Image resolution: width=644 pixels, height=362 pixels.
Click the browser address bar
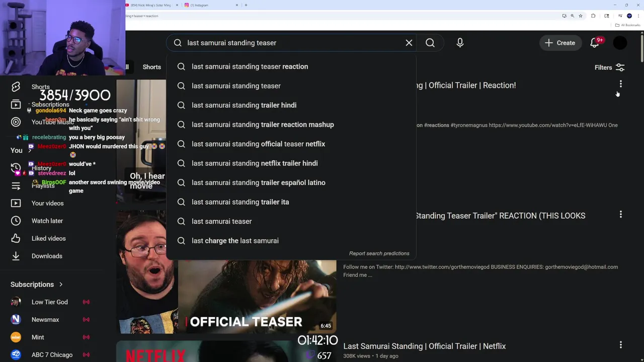(342, 16)
